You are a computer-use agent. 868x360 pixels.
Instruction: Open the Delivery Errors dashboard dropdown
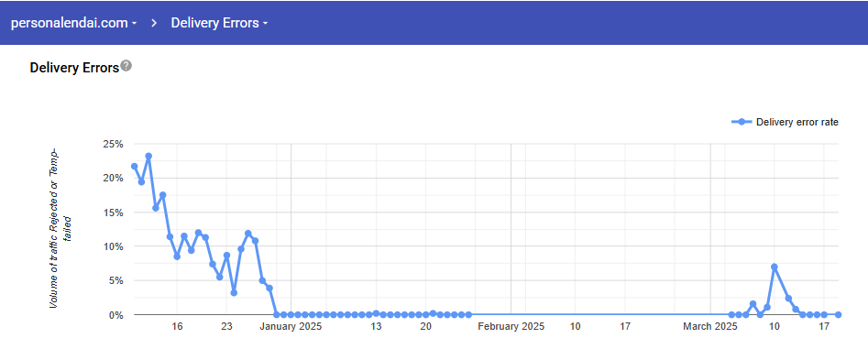[x=219, y=23]
